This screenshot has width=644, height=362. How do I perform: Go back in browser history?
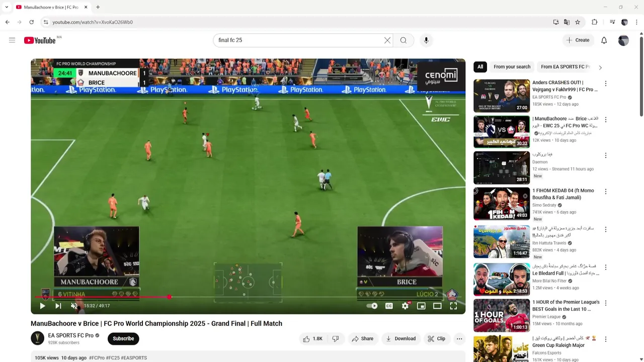coord(7,22)
